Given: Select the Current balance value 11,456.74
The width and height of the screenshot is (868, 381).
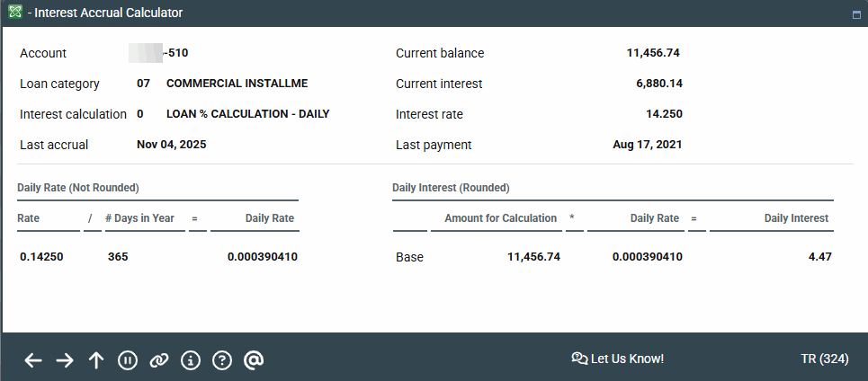Looking at the screenshot, I should (653, 53).
